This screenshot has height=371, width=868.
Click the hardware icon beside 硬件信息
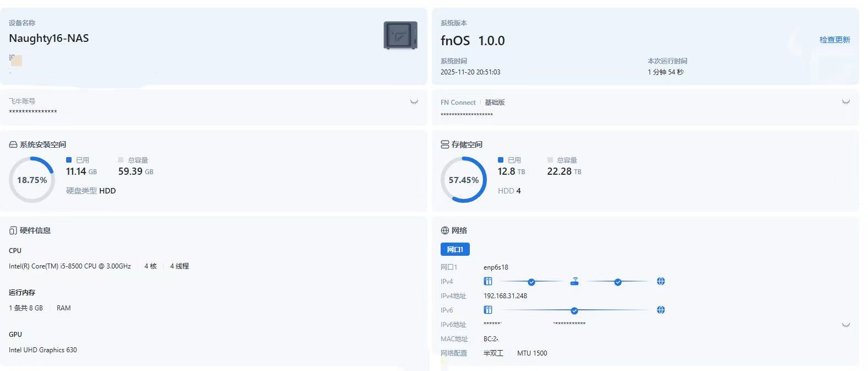[13, 230]
